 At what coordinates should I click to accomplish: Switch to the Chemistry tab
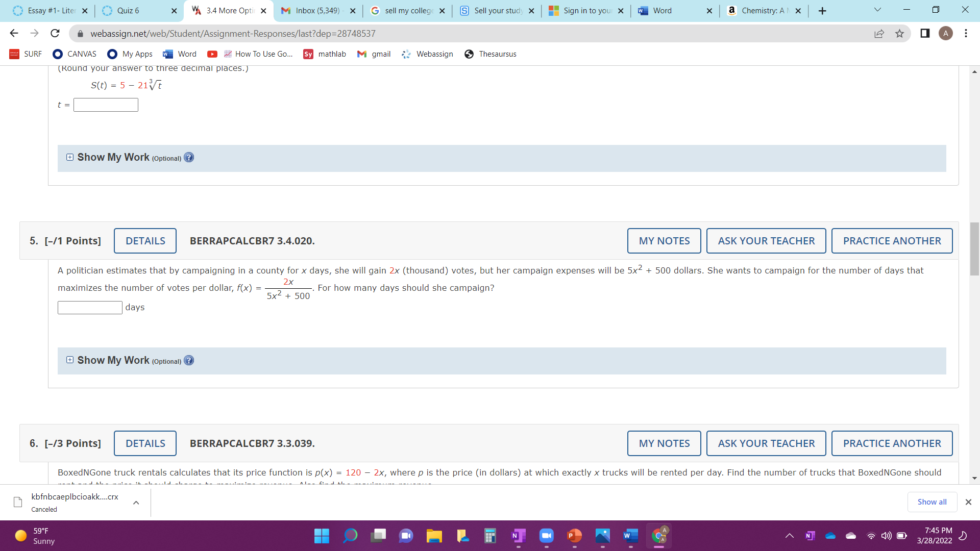(x=761, y=10)
